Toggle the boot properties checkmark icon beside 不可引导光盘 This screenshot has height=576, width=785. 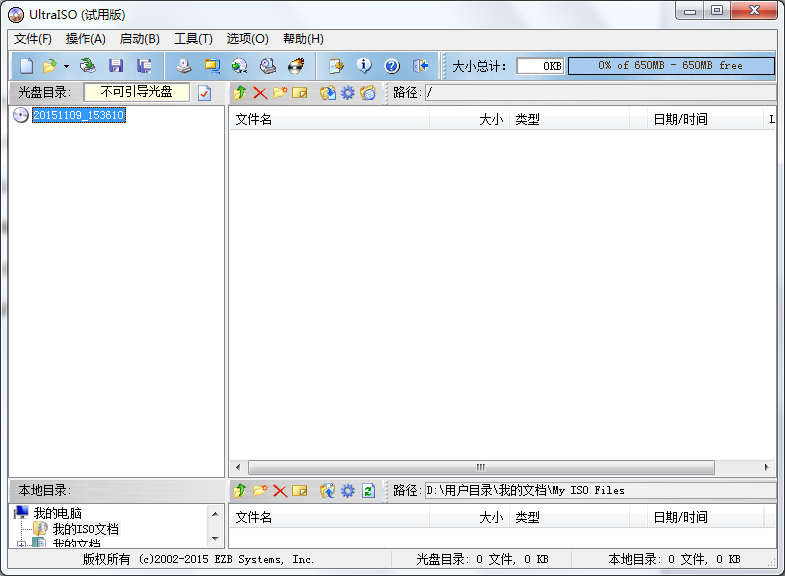point(205,93)
